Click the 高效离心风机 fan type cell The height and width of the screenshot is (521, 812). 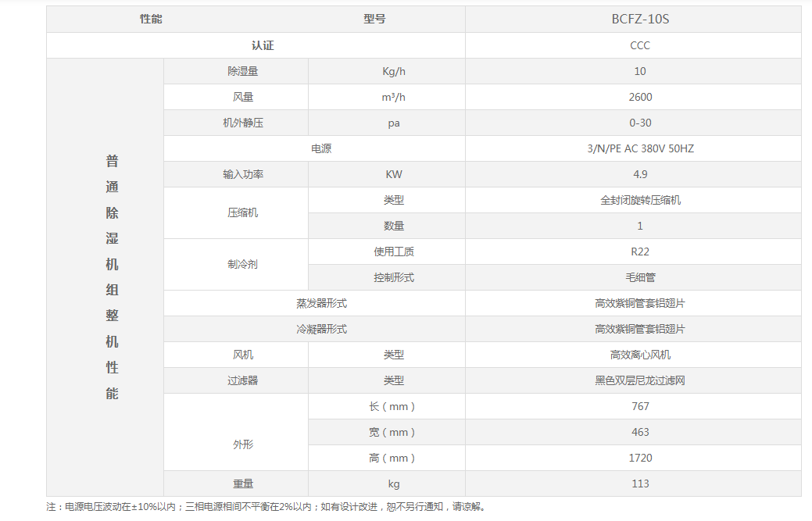[x=640, y=355]
